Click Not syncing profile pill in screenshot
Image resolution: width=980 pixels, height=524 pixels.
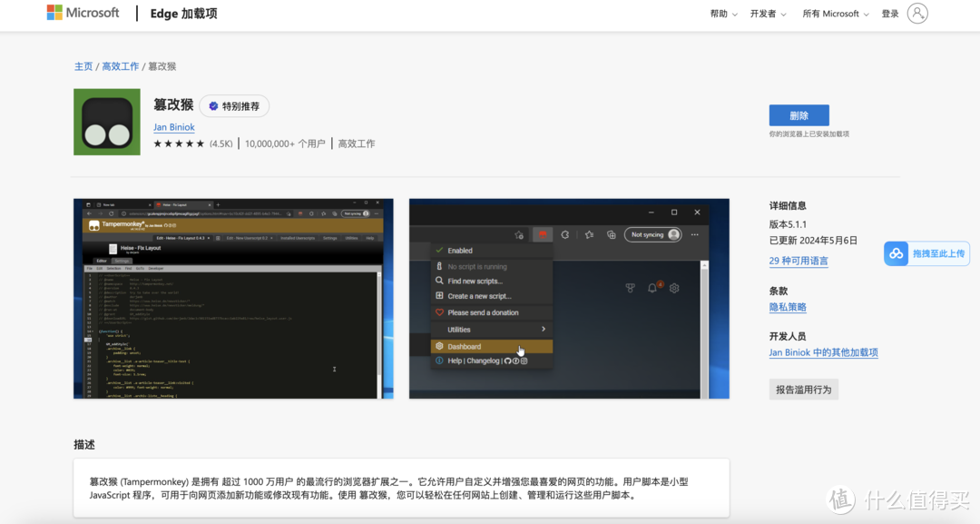click(x=653, y=234)
